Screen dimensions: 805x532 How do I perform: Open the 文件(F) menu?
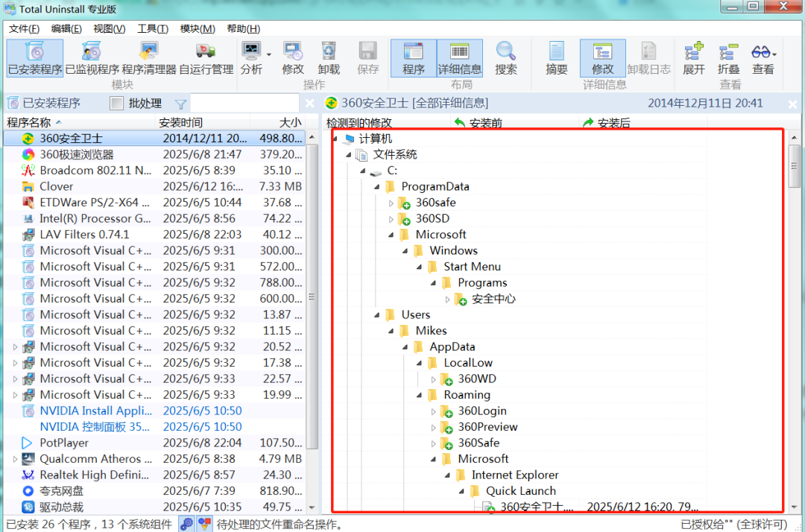click(24, 29)
